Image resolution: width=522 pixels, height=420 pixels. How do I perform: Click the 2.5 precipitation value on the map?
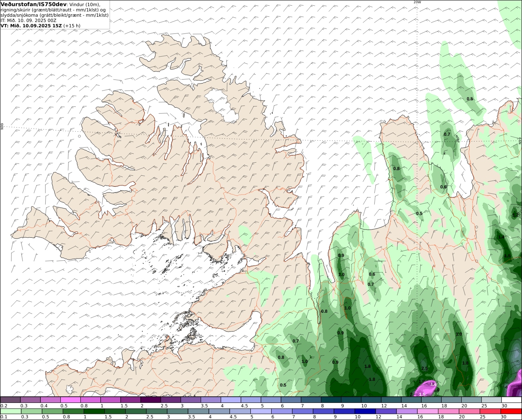tap(425, 368)
